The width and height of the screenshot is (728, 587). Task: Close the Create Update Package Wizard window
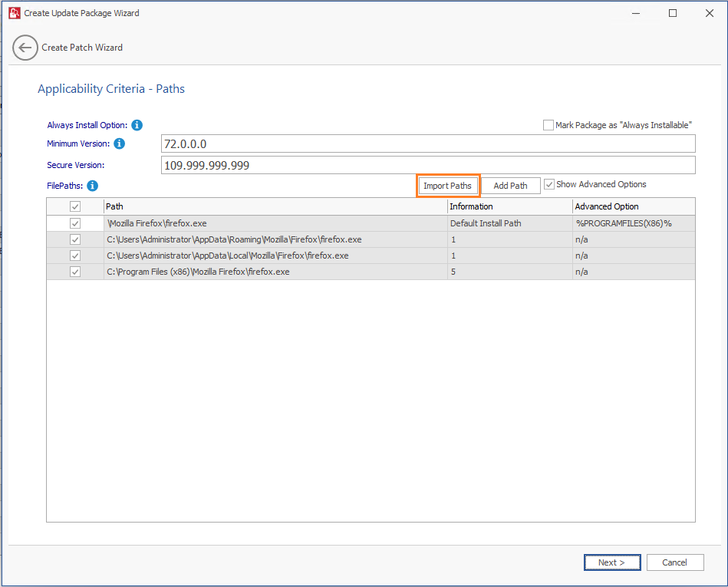coord(710,13)
